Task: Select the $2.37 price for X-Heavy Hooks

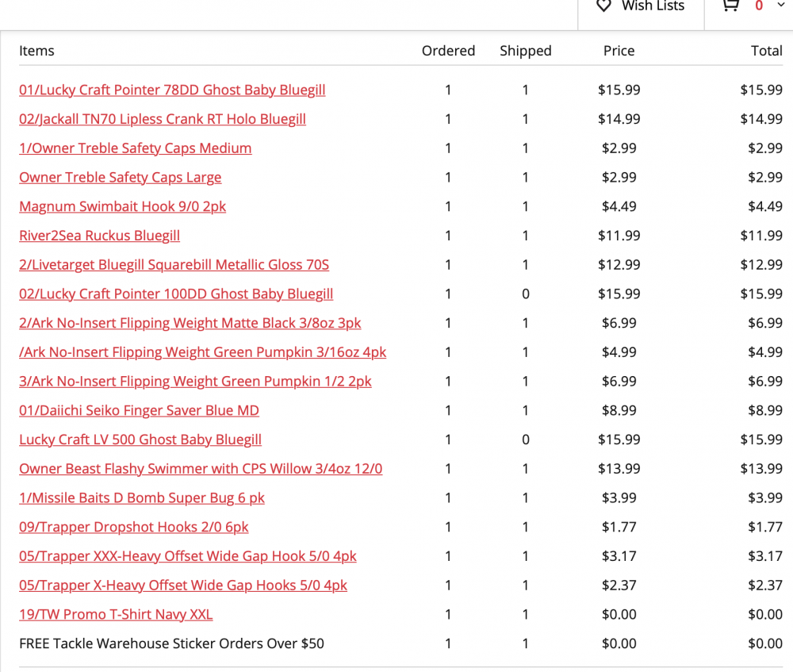Action: (x=619, y=586)
